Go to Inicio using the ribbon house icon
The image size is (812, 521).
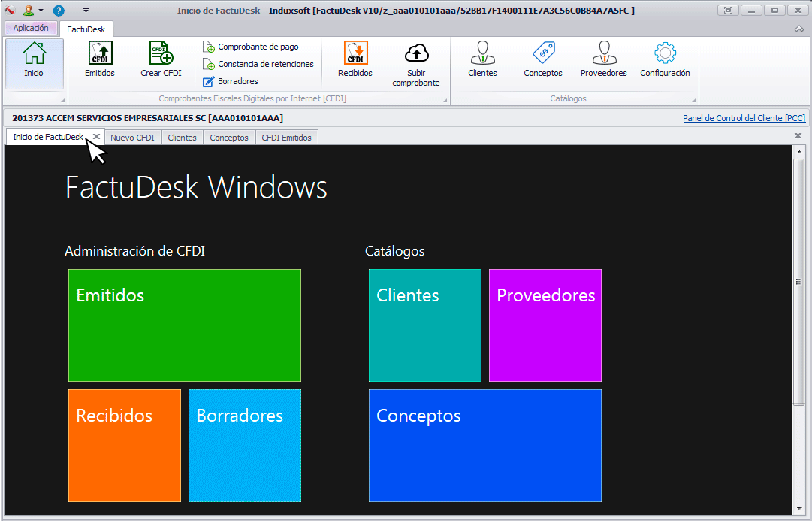click(35, 63)
